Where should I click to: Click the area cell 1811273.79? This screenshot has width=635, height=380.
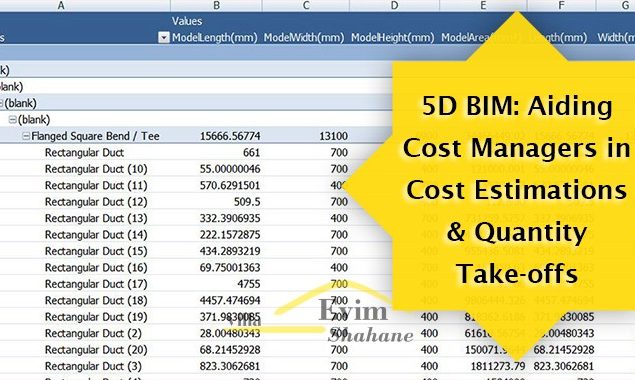coord(498,366)
